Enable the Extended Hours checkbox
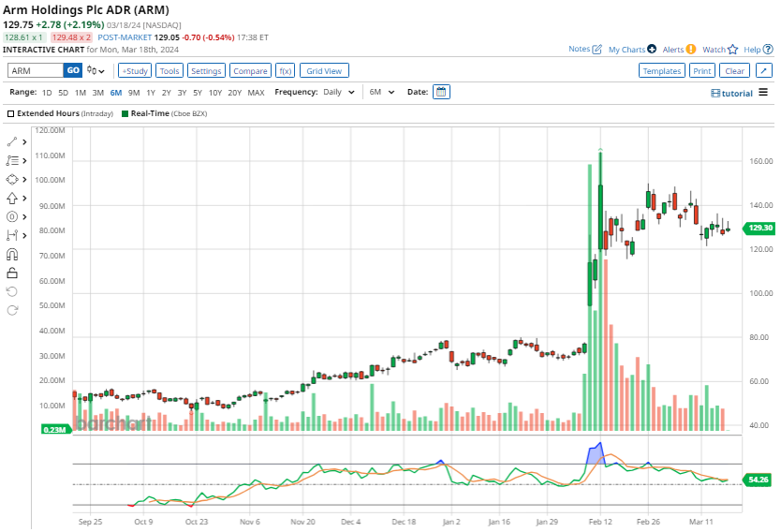The height and width of the screenshot is (532, 781). pyautogui.click(x=10, y=113)
